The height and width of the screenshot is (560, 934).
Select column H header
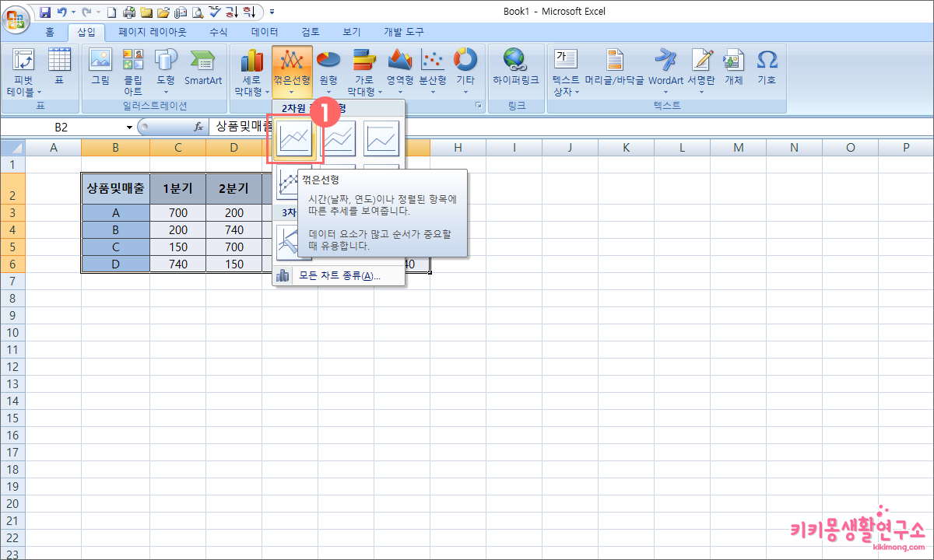click(458, 147)
